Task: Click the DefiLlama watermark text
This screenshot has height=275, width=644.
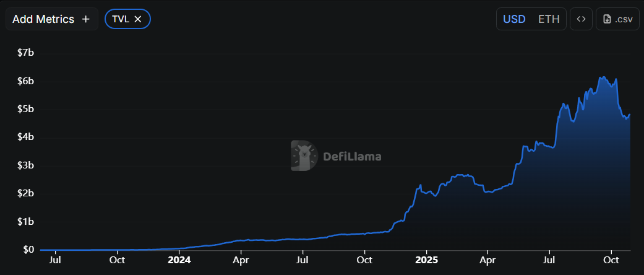Action: tap(350, 157)
